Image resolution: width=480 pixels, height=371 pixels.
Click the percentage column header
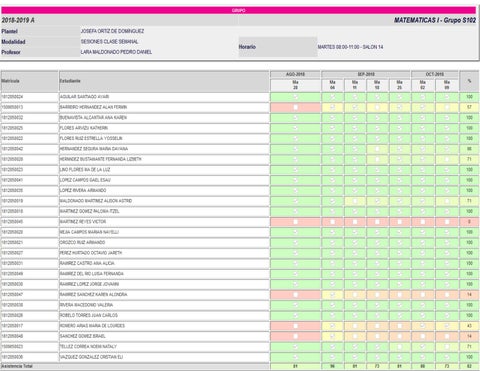pos(469,81)
